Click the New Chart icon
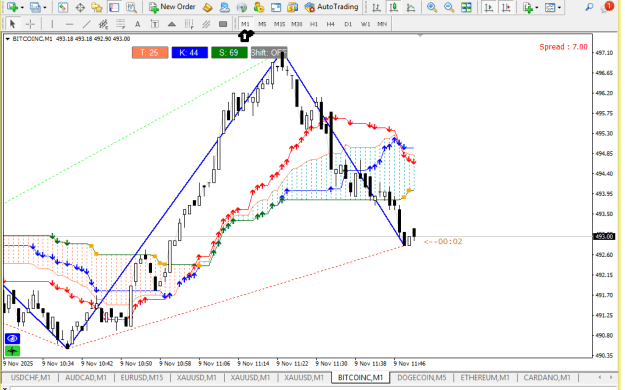The image size is (625, 390). tap(12, 7)
